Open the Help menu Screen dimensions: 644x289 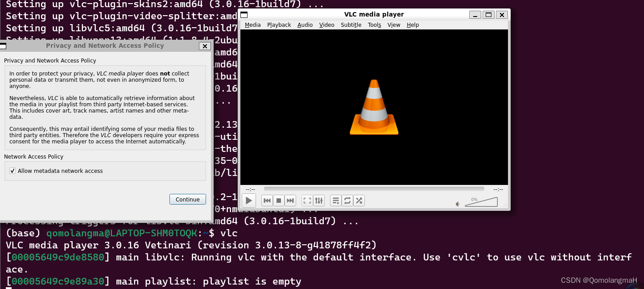click(413, 25)
